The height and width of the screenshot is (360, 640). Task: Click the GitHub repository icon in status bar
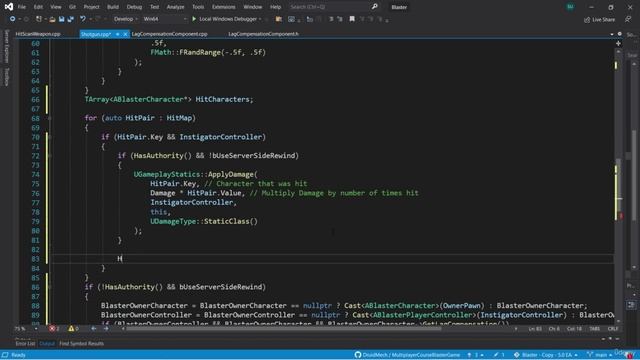point(358,355)
